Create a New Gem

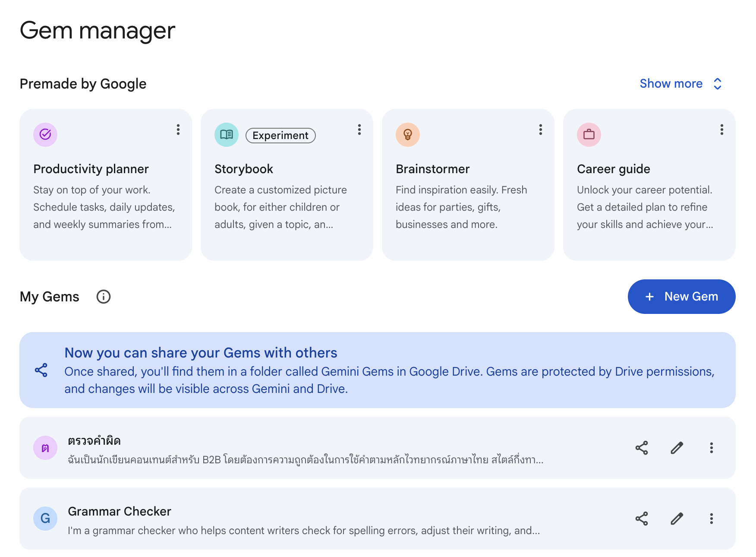[681, 297]
